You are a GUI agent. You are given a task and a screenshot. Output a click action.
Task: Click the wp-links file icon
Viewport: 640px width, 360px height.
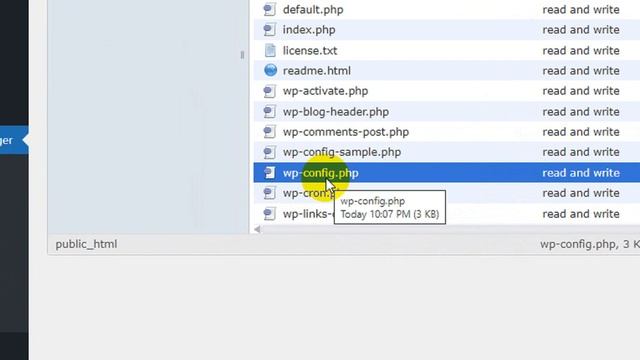[x=269, y=213]
